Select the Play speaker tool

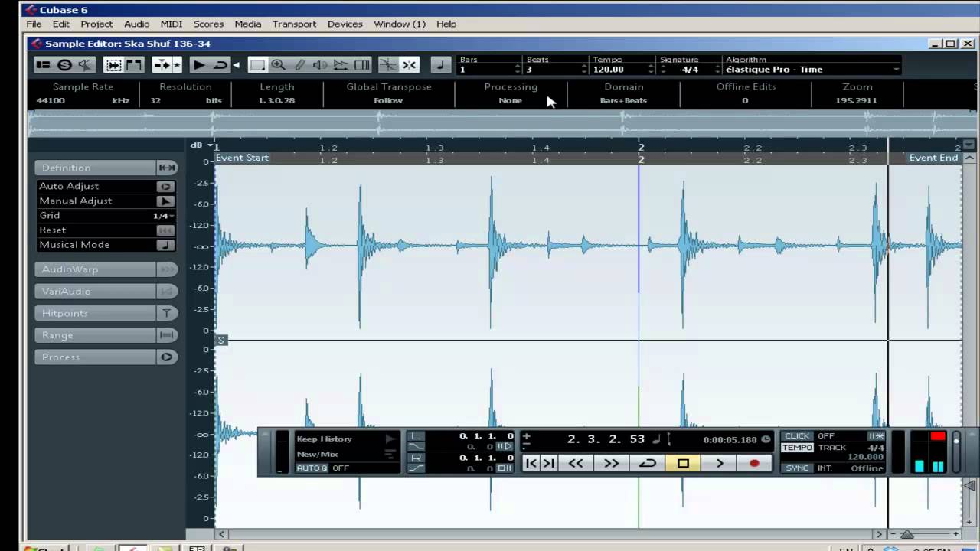pyautogui.click(x=321, y=66)
